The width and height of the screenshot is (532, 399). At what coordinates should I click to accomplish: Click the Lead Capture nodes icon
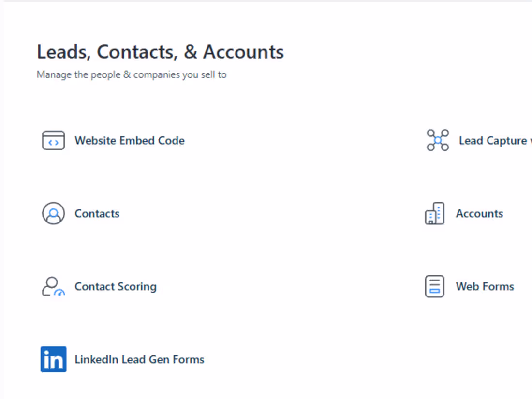click(x=438, y=140)
